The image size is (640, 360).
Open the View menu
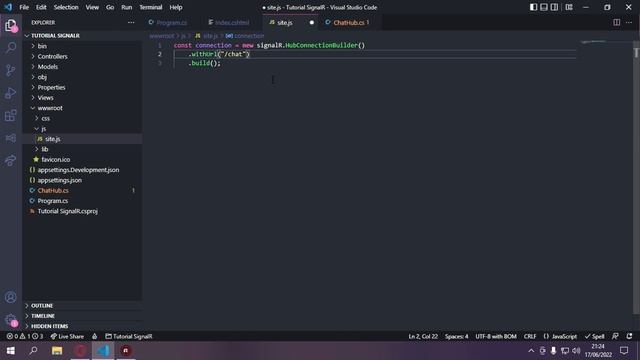click(92, 7)
